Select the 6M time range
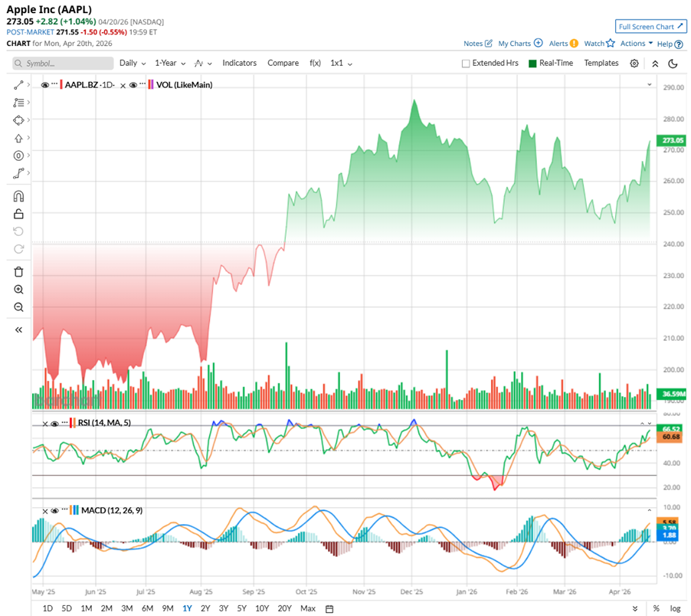691x616 pixels. click(147, 608)
